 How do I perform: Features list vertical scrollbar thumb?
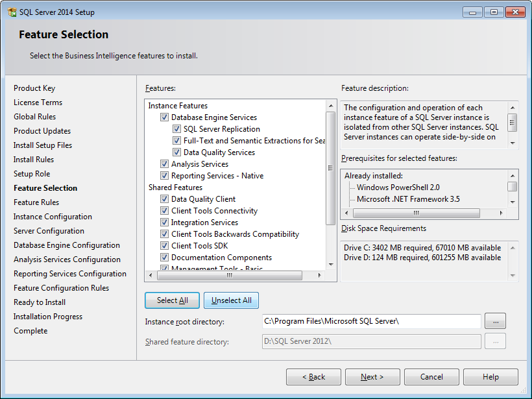click(x=331, y=168)
